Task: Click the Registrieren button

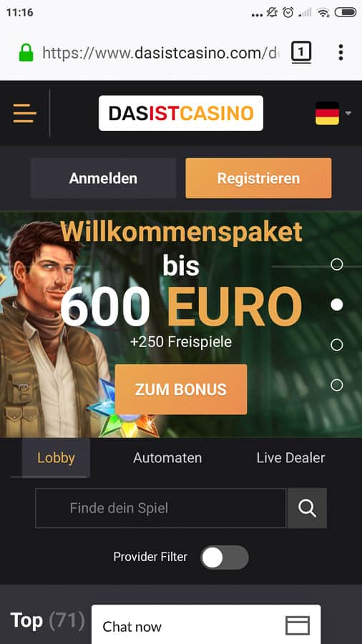Action: [x=258, y=178]
